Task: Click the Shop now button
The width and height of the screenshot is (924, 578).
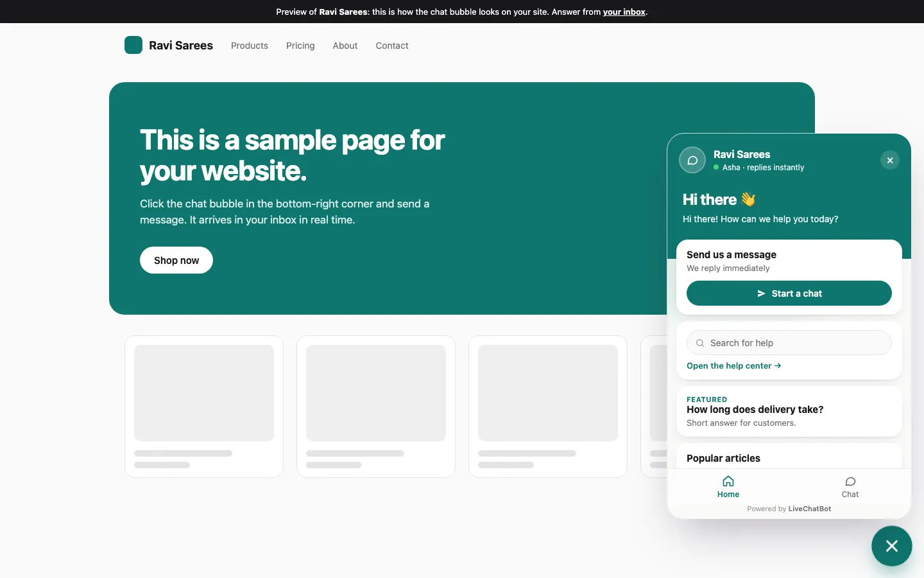Action: pos(176,260)
